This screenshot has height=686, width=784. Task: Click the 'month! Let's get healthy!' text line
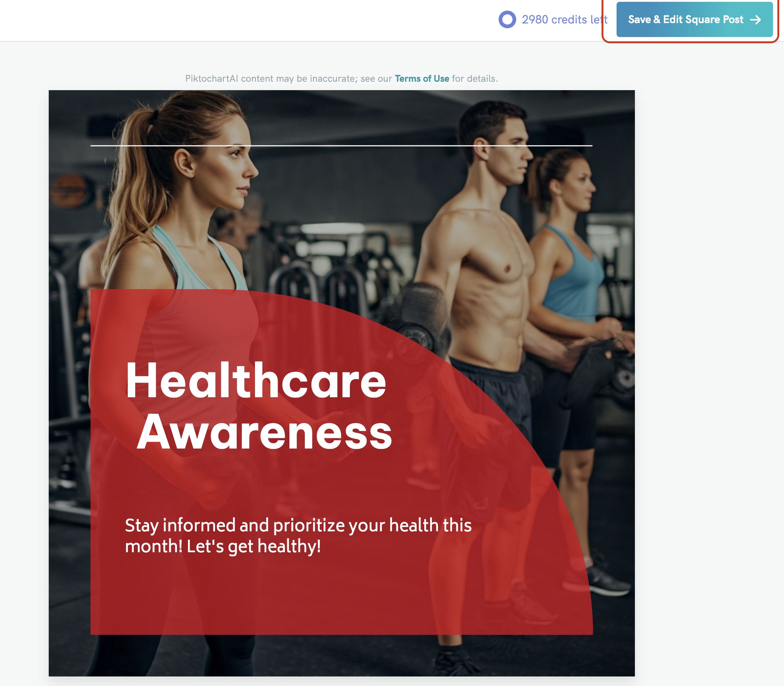[223, 546]
